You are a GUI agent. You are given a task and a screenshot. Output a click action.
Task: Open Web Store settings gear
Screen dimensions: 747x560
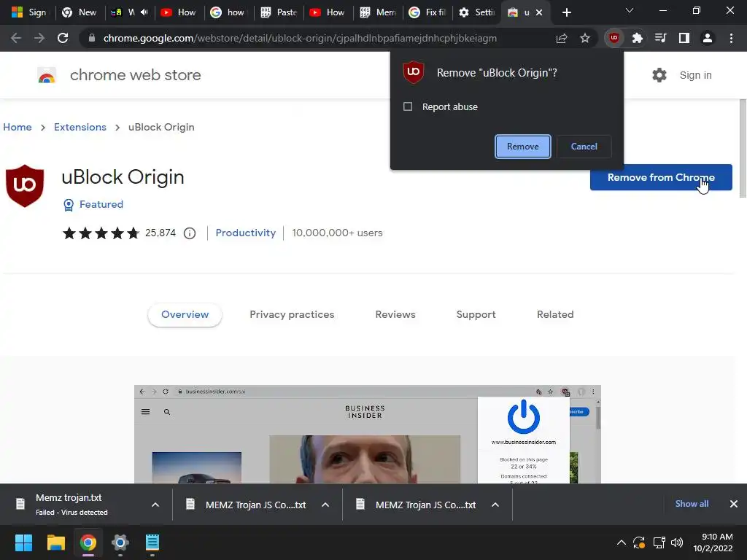[659, 75]
